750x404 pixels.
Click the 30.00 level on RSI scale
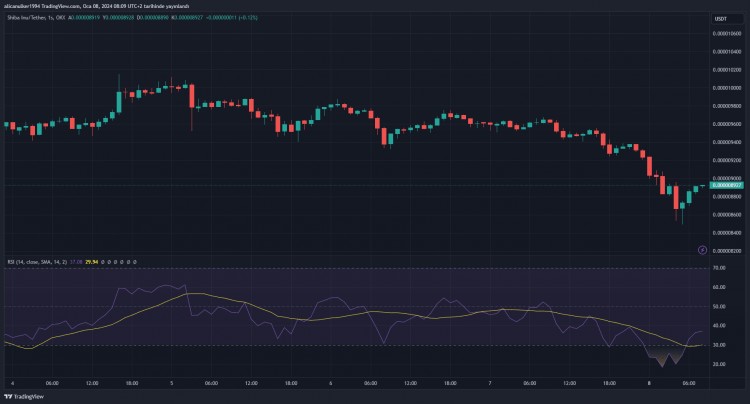click(x=719, y=346)
